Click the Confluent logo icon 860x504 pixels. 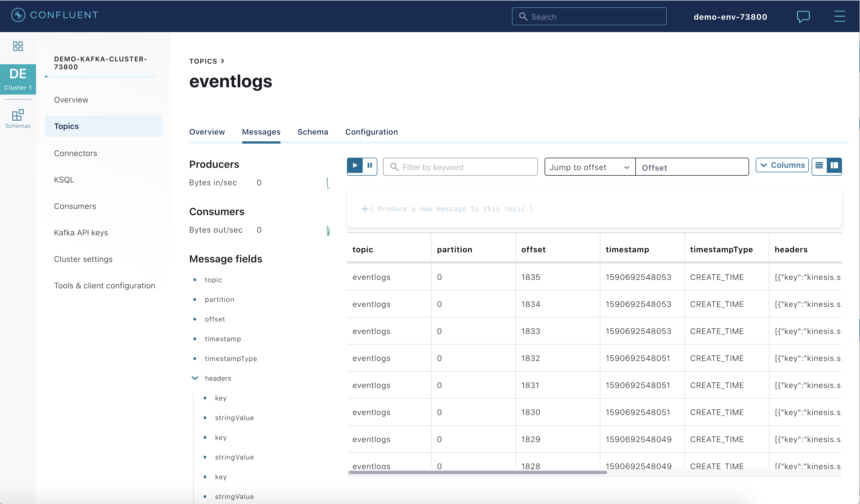click(18, 15)
